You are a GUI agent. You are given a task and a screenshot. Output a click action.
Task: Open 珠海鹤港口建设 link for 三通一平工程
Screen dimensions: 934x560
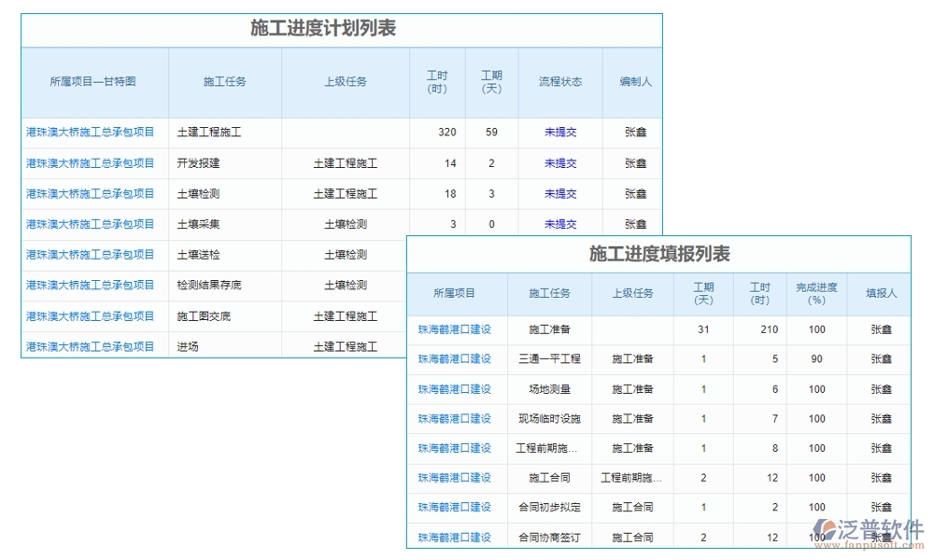point(457,359)
